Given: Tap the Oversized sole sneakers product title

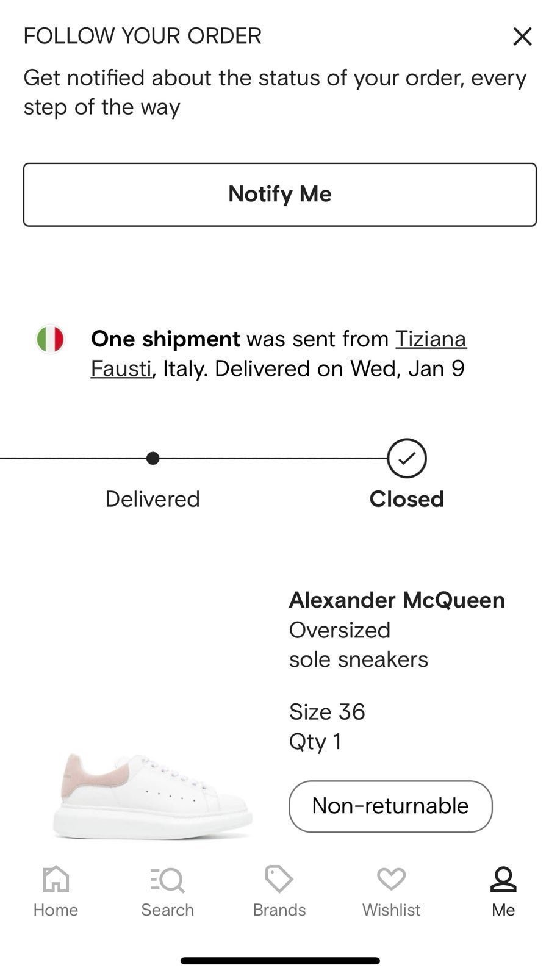Looking at the screenshot, I should pyautogui.click(x=359, y=645).
